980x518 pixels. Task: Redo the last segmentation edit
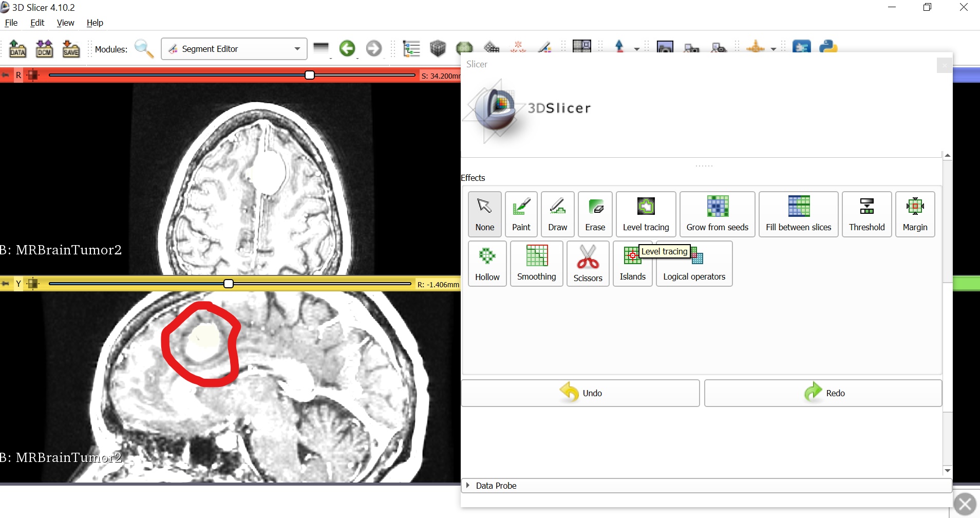tap(823, 393)
